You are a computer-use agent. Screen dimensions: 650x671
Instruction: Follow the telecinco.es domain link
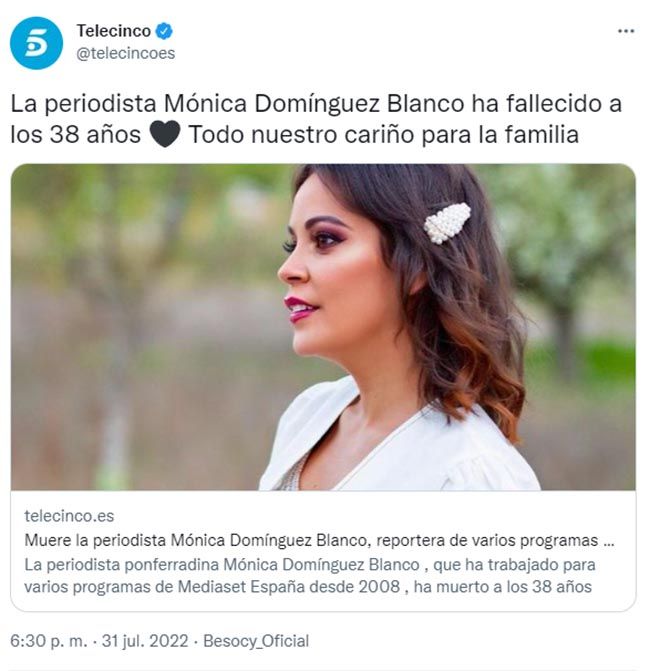click(69, 516)
